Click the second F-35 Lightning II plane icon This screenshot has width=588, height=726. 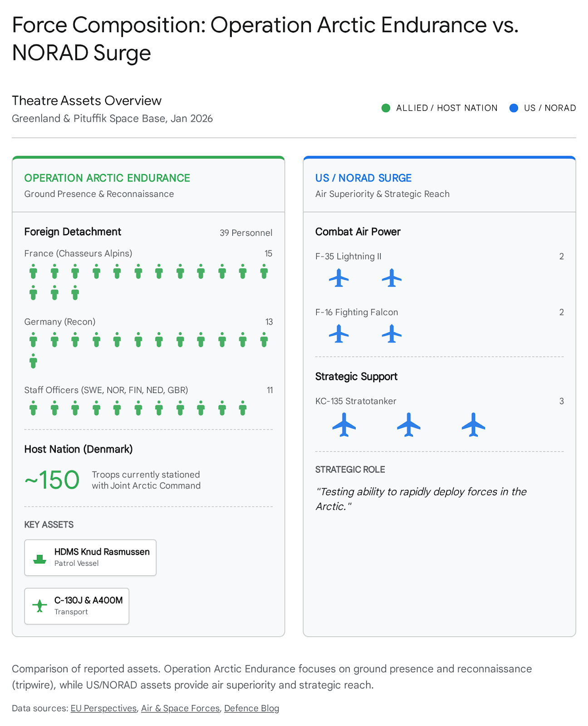(x=392, y=278)
